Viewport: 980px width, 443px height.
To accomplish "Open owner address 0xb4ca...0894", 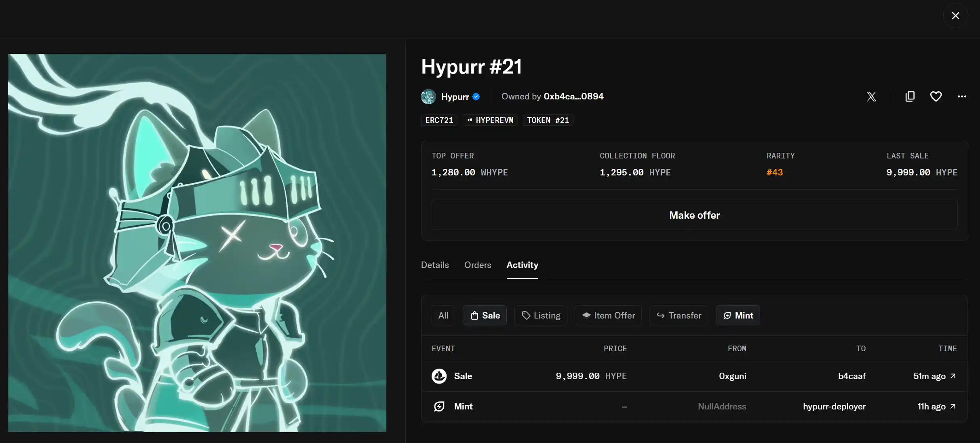I will (x=573, y=97).
